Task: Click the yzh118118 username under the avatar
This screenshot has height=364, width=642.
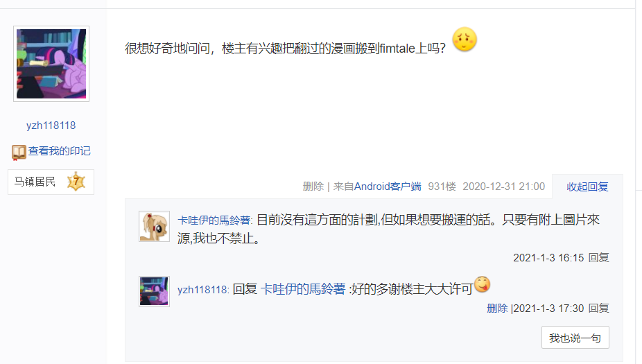Action: (51, 125)
